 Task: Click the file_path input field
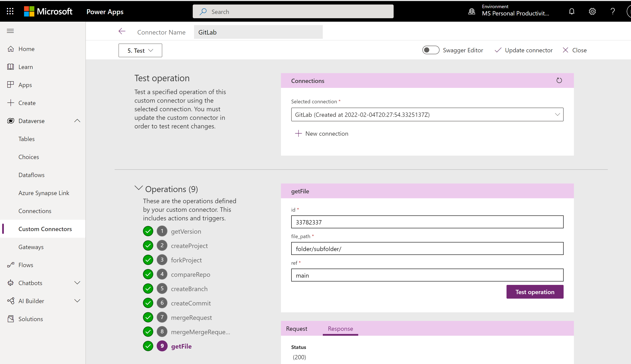(427, 249)
